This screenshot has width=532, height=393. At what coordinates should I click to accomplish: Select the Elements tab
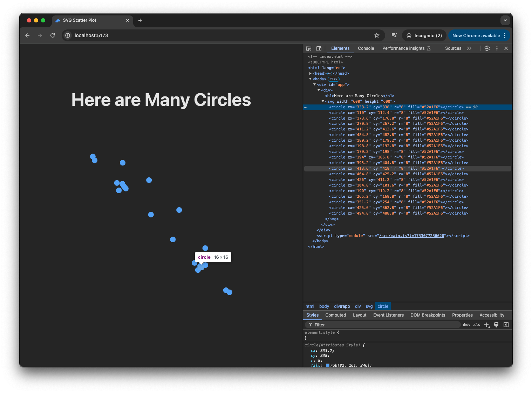[340, 48]
